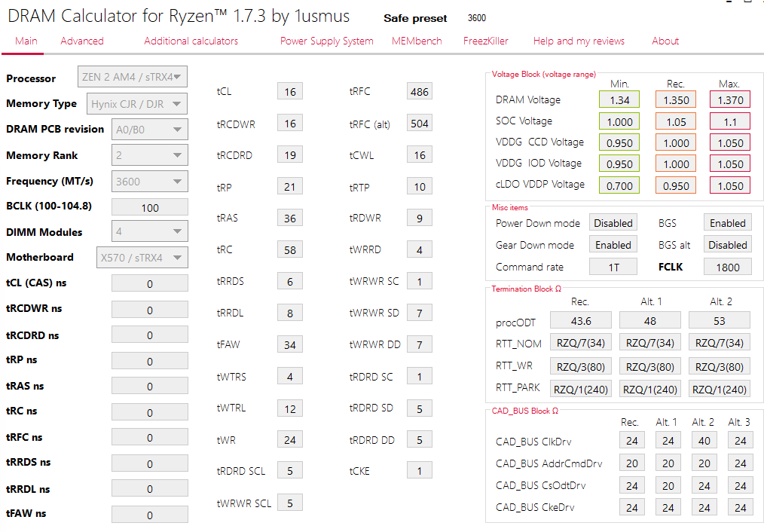Click DRAM Voltage minimum value 1.34

pyautogui.click(x=619, y=100)
